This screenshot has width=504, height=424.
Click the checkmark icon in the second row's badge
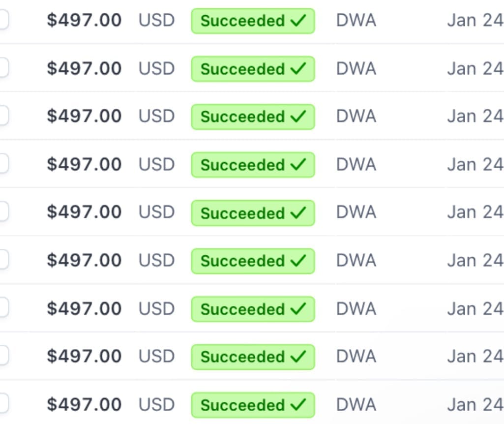click(x=298, y=69)
